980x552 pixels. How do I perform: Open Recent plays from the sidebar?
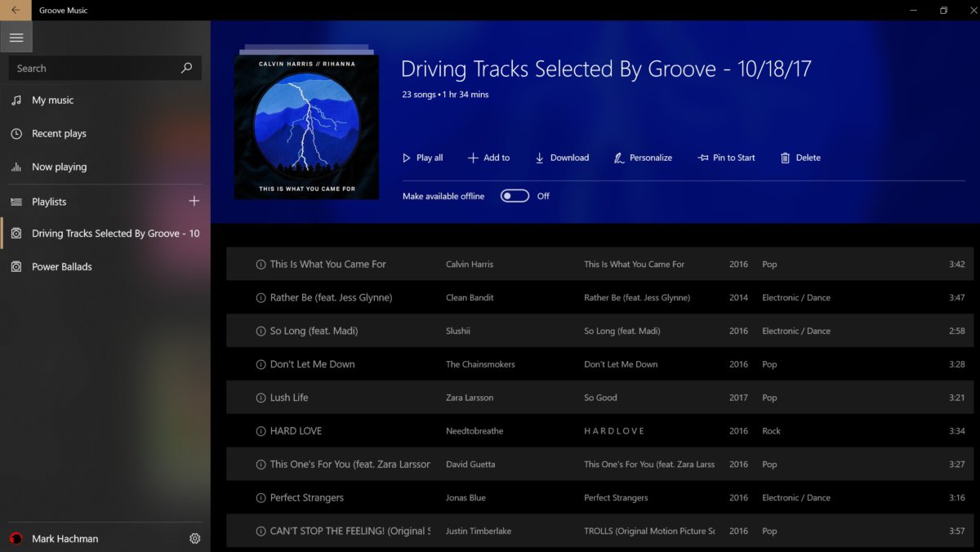[x=16, y=133]
